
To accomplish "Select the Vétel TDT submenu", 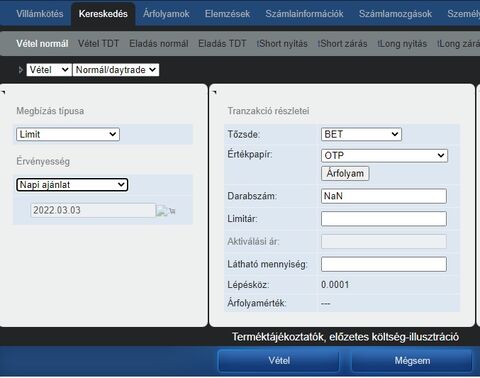I will click(98, 44).
